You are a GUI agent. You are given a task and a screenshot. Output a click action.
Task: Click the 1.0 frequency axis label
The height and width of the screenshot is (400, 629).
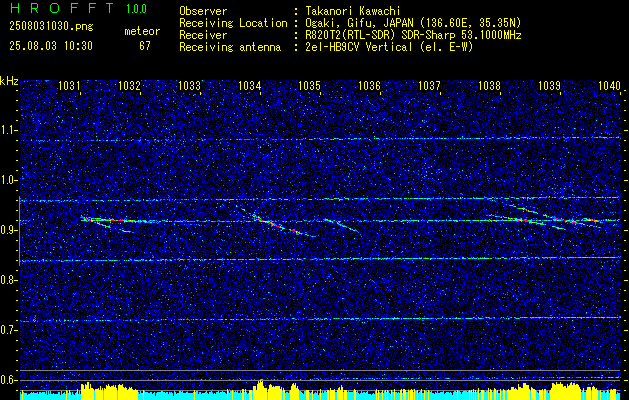(x=9, y=180)
